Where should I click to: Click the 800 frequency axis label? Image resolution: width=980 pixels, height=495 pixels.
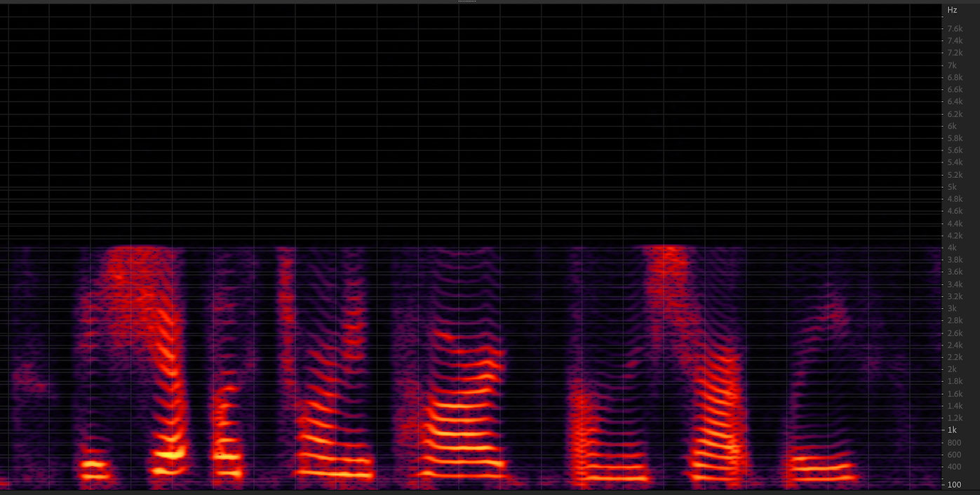click(x=955, y=442)
